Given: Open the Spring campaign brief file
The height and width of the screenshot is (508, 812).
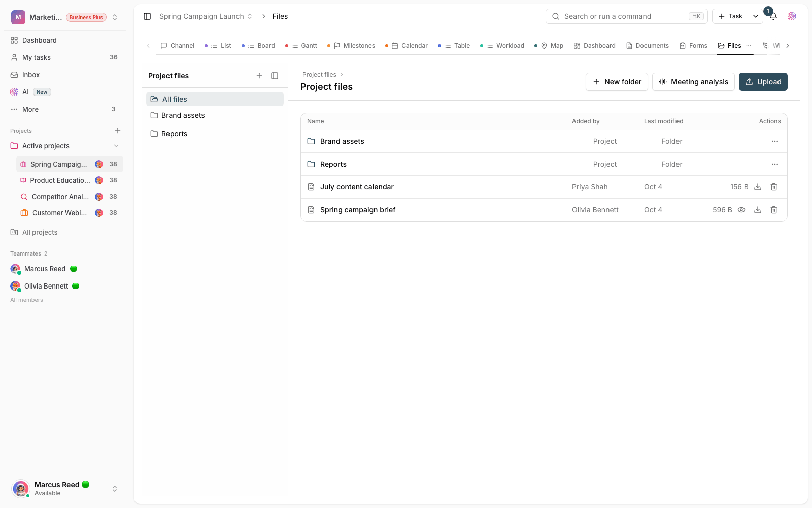Looking at the screenshot, I should tap(358, 210).
